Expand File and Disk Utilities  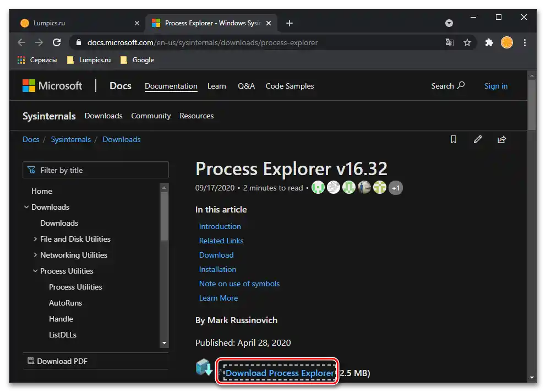point(35,239)
